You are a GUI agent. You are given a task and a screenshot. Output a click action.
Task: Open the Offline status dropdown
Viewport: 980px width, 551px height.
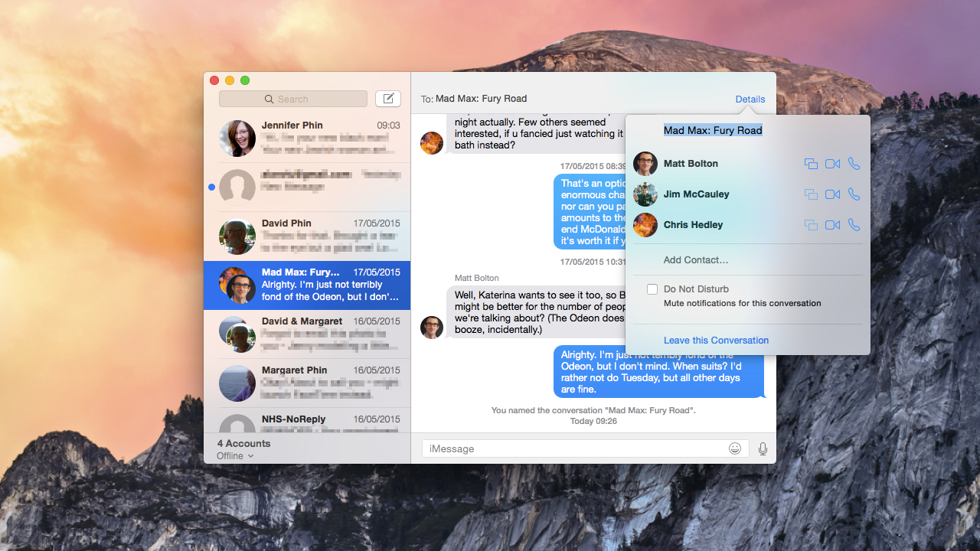(x=235, y=456)
